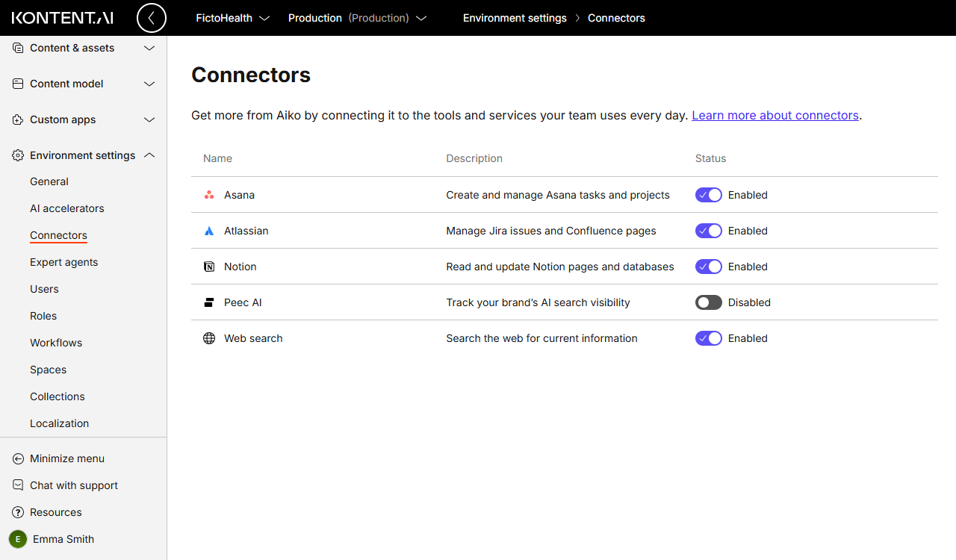This screenshot has width=956, height=560.
Task: Open Spaces settings
Action: click(49, 370)
